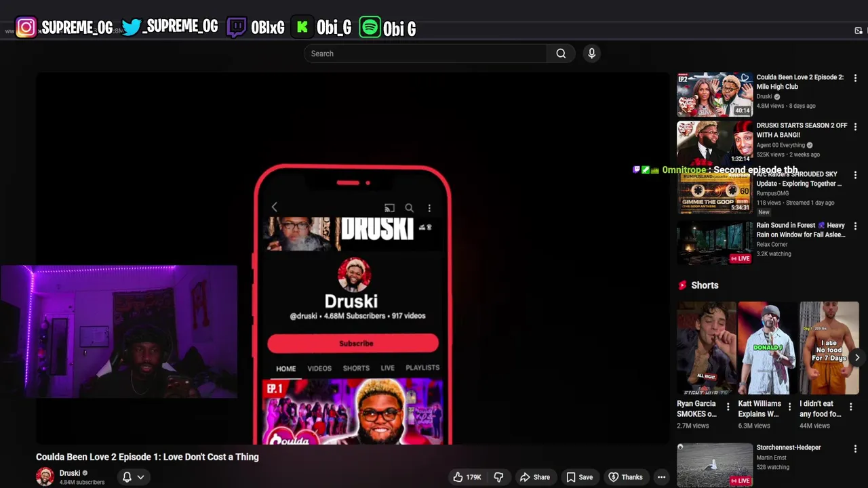Click the Twitter bird logo in banner
This screenshot has width=868, height=488.
(x=132, y=27)
